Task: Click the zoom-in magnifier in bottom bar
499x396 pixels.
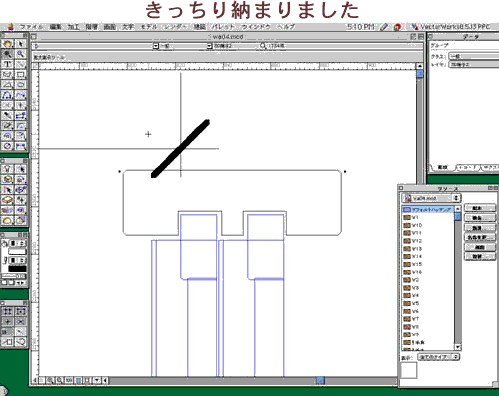Action: 50,380
